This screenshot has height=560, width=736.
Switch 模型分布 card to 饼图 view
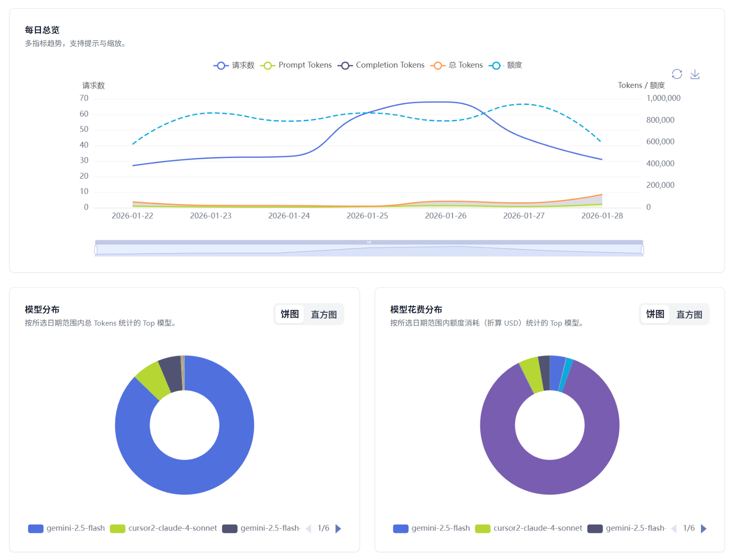tap(290, 314)
